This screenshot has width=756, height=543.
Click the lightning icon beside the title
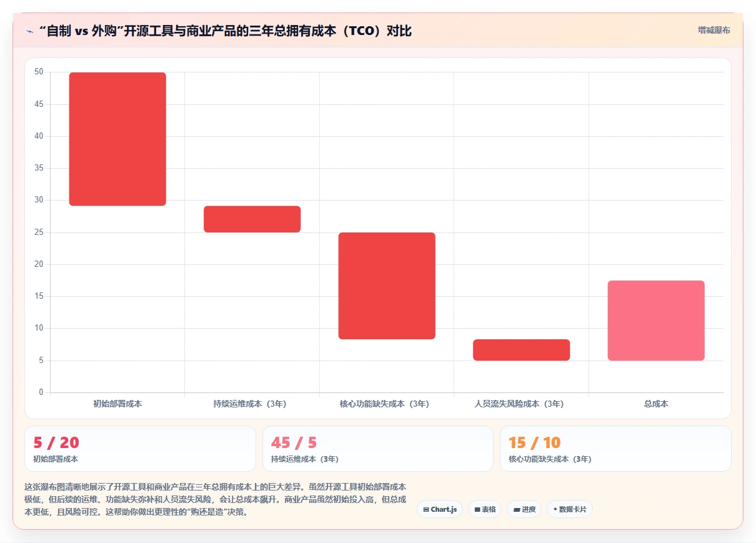click(30, 31)
